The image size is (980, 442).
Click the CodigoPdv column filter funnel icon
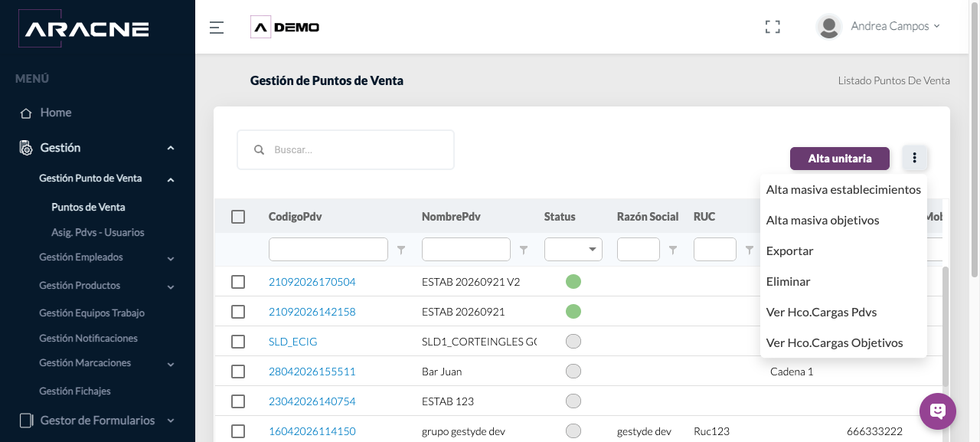coord(401,250)
